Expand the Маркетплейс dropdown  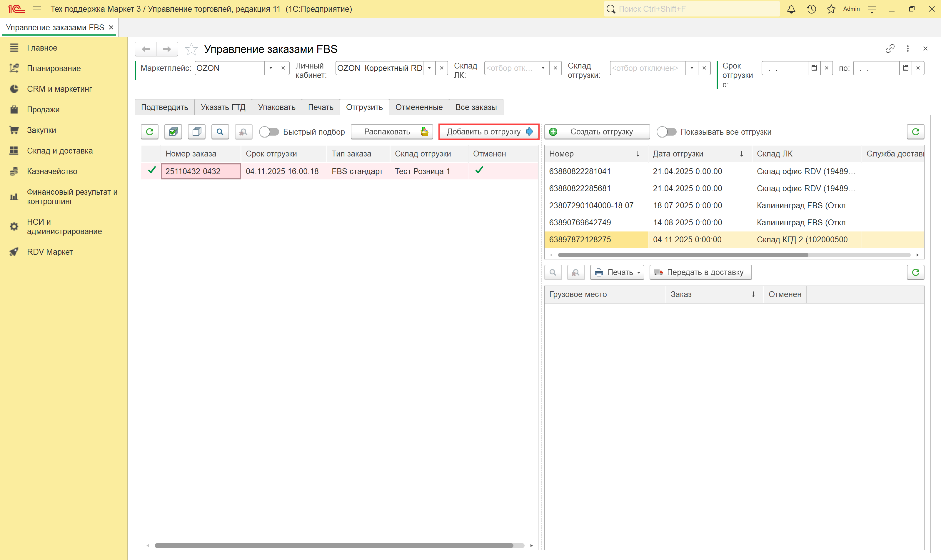(271, 68)
